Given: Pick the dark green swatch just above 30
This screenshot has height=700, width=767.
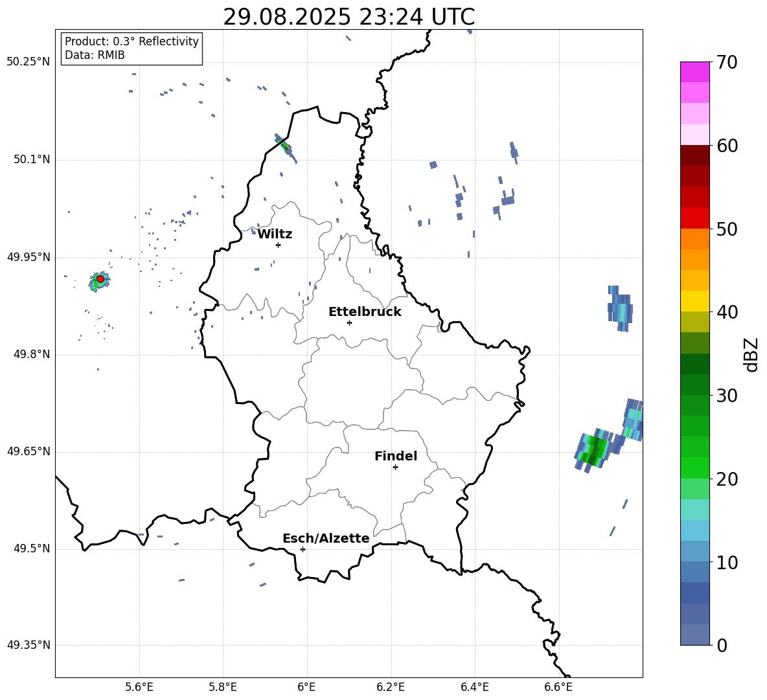Looking at the screenshot, I should click(694, 384).
